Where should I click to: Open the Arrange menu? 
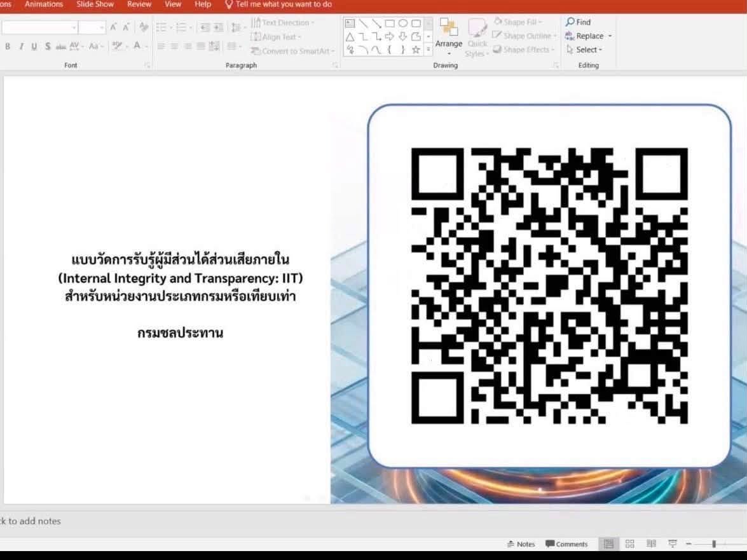pyautogui.click(x=449, y=37)
